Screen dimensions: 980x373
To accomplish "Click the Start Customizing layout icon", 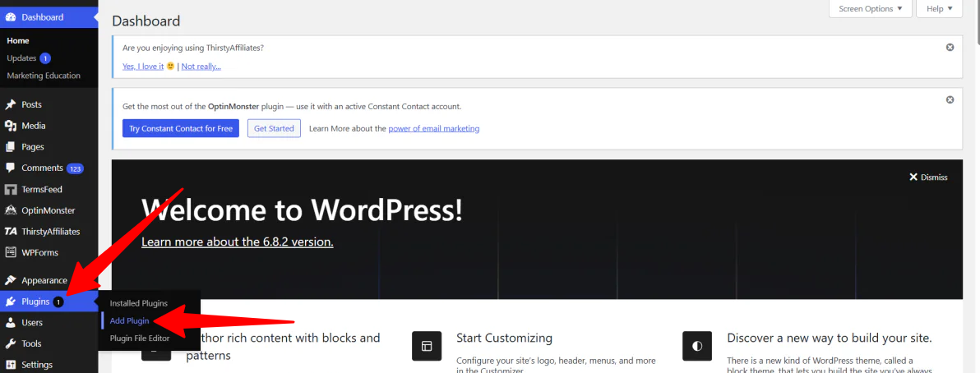I will tap(427, 346).
